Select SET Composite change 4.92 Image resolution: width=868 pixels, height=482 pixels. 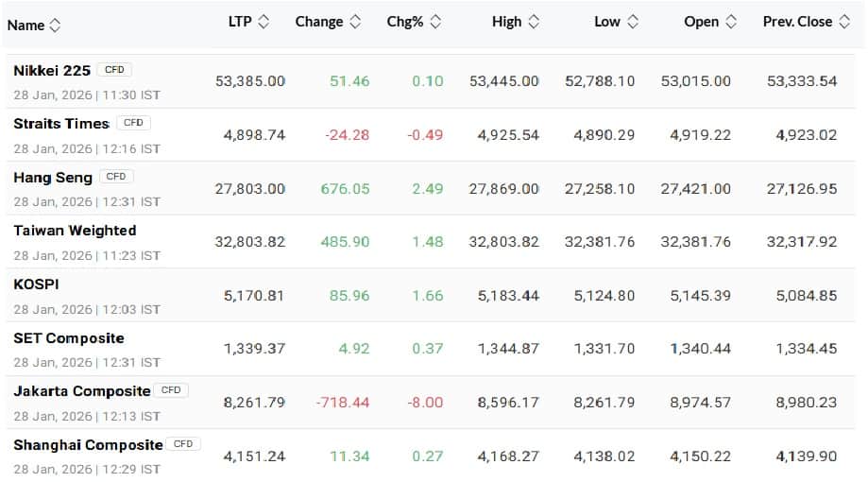[x=354, y=349]
